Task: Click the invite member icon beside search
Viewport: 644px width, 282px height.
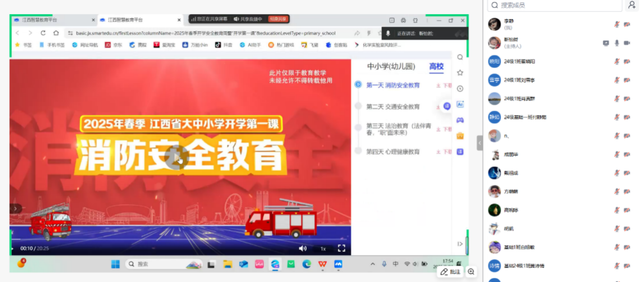Action: coord(632,5)
